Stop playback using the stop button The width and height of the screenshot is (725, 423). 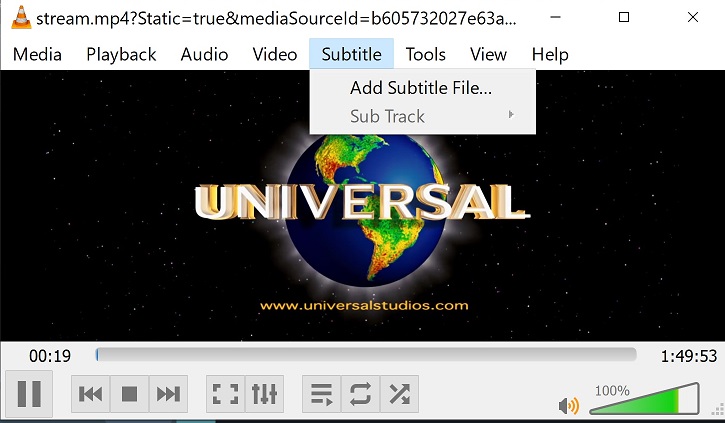[x=129, y=394]
